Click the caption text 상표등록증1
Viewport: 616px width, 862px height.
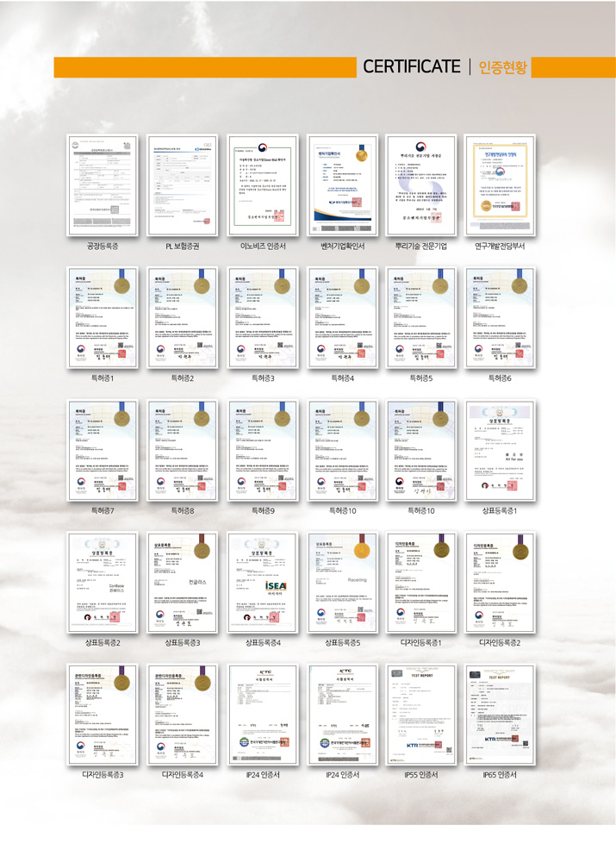pos(500,510)
